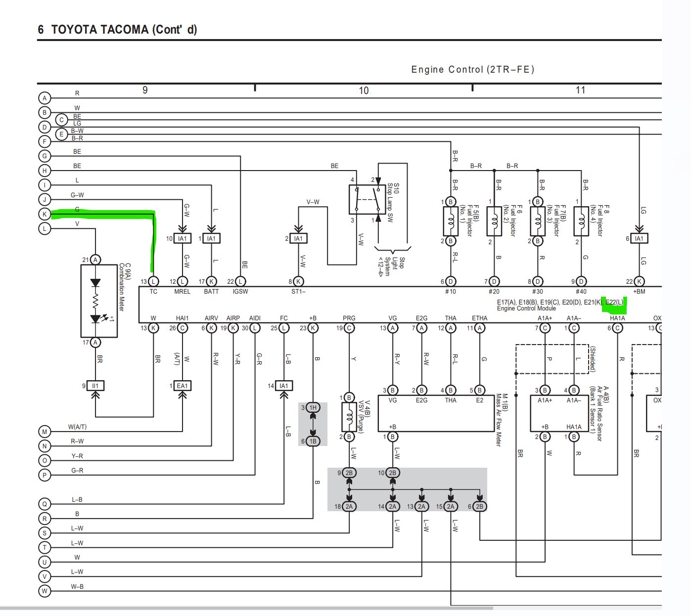Click the 'ST1–' terminal label

pos(298,292)
